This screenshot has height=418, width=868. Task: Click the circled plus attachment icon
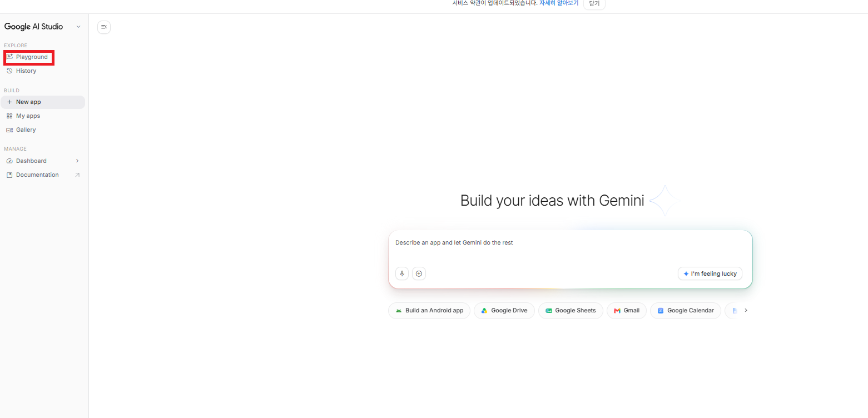coord(419,273)
